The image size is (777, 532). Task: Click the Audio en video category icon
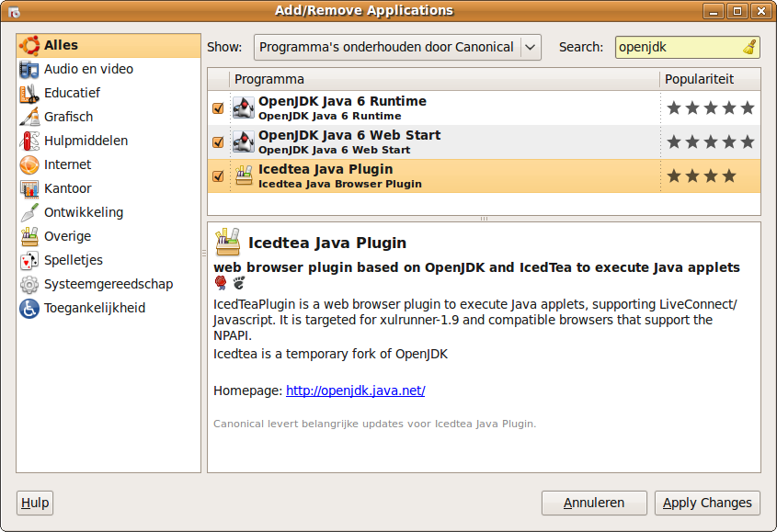(29, 70)
